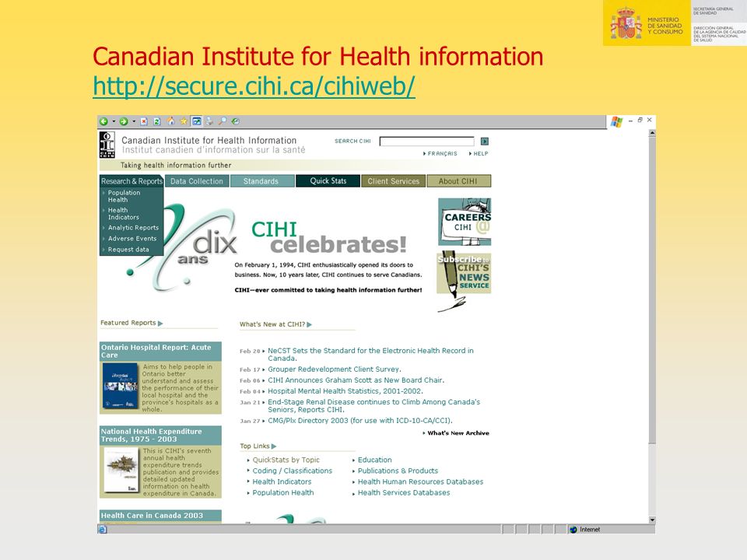Open Publications & Products link
This screenshot has width=747, height=560.
[398, 471]
